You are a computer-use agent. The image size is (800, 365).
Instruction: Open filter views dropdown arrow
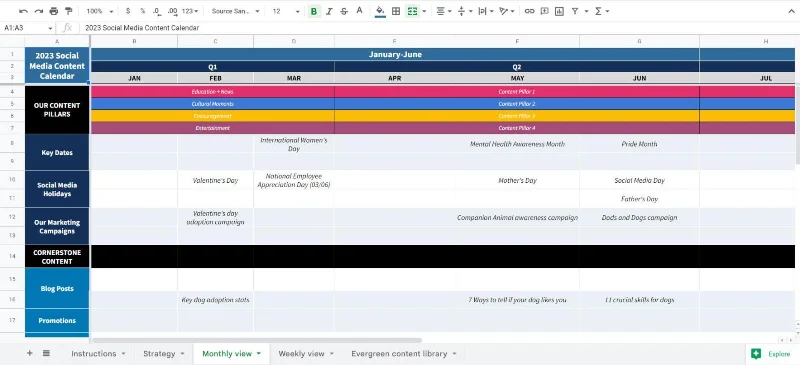pos(586,11)
